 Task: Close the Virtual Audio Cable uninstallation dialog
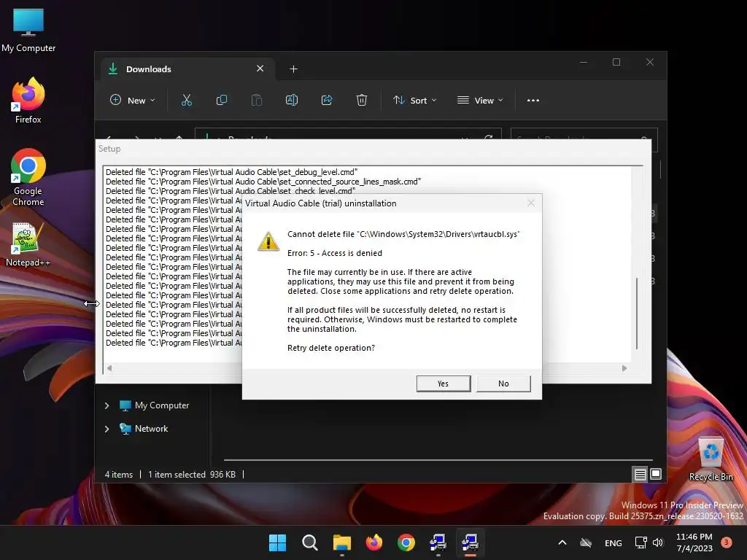(531, 203)
